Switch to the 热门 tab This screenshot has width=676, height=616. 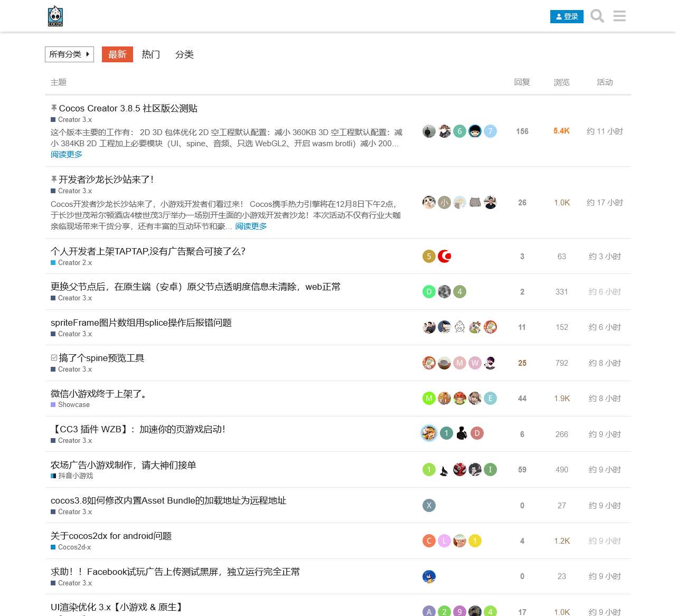(151, 54)
